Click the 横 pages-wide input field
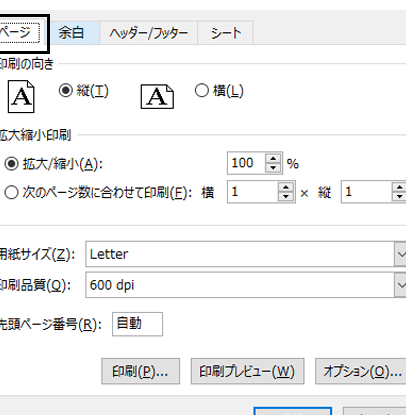The image size is (406, 415). 252,192
